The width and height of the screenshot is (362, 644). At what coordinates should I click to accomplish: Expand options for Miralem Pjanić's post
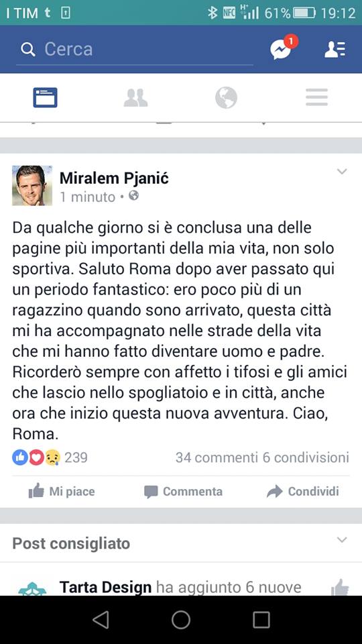coord(342,172)
